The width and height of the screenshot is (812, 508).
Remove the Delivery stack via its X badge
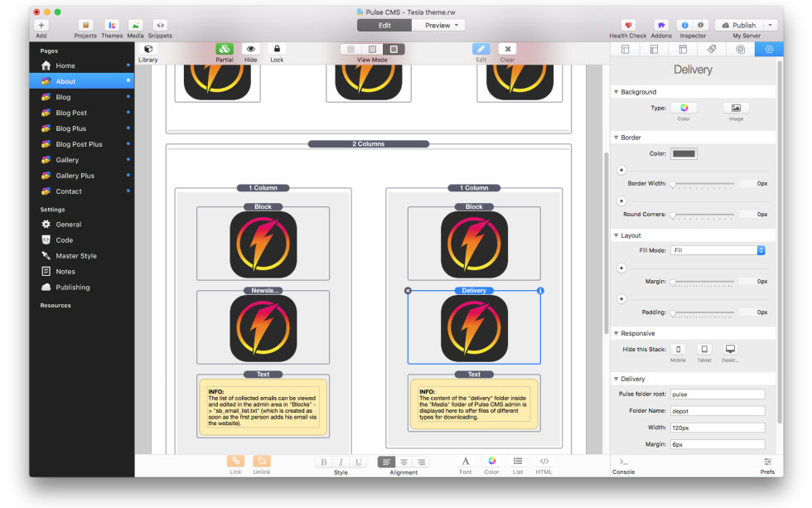(408, 291)
